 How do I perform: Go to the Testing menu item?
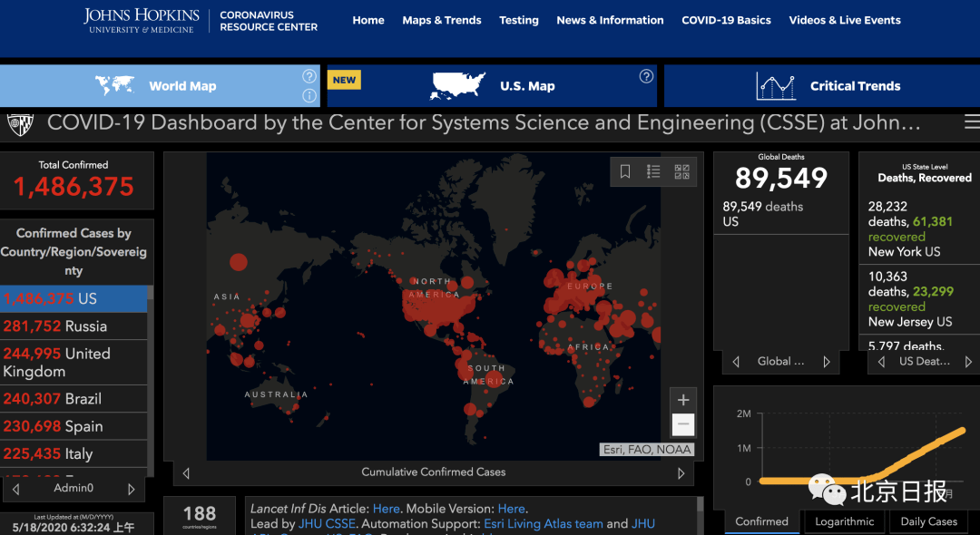click(519, 20)
